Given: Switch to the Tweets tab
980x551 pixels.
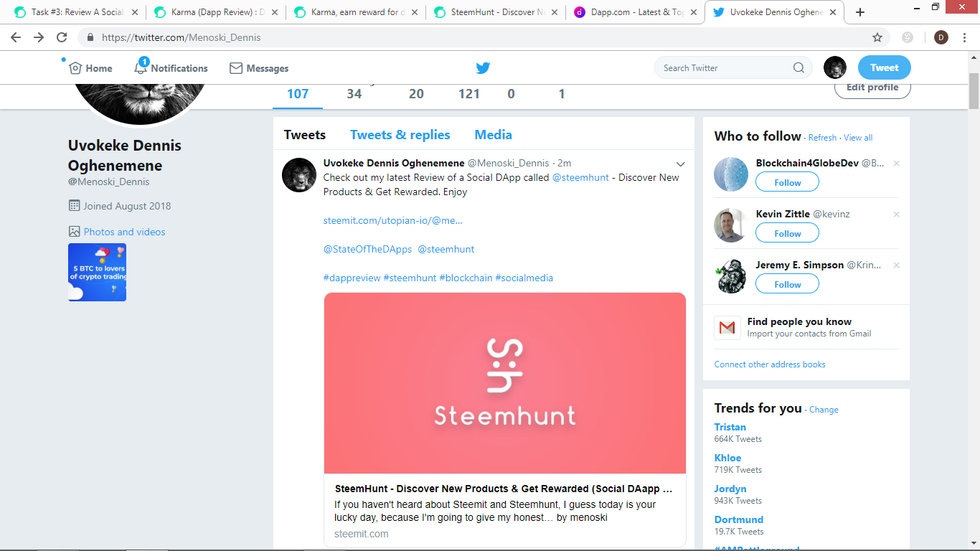Looking at the screenshot, I should coord(305,135).
